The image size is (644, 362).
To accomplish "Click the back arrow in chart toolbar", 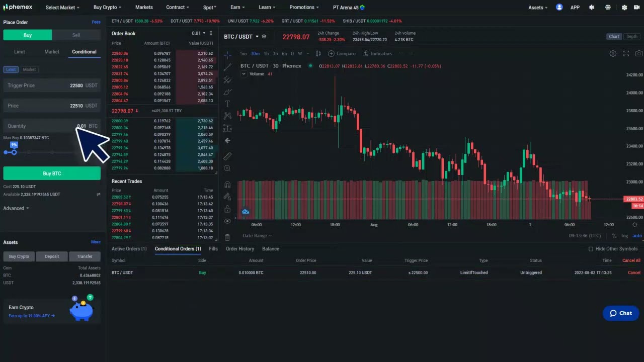I will pos(227,141).
